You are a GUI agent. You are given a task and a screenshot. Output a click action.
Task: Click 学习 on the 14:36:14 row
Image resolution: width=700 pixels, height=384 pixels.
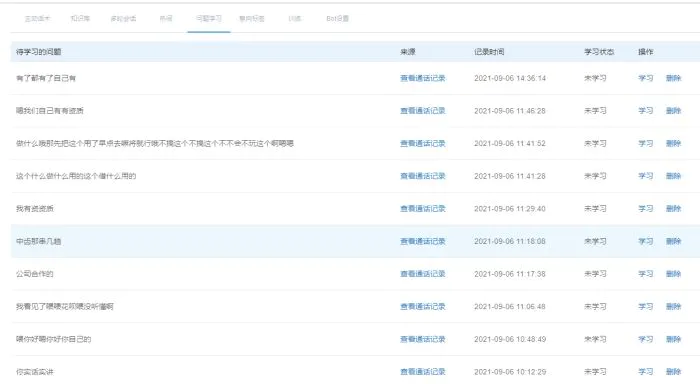[x=646, y=78]
